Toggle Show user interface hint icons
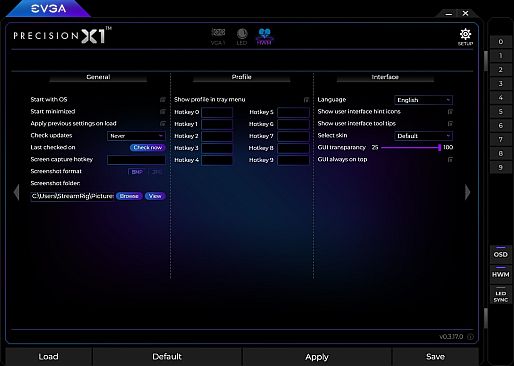Viewport: 514px width, 366px height. [450, 111]
